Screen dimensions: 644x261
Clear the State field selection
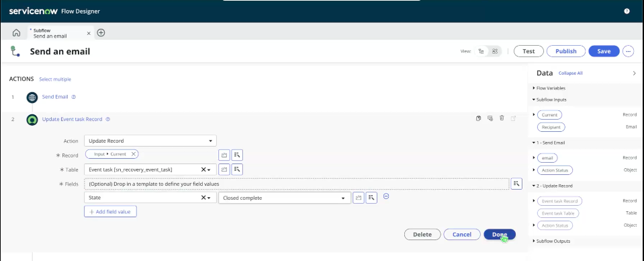(x=203, y=198)
